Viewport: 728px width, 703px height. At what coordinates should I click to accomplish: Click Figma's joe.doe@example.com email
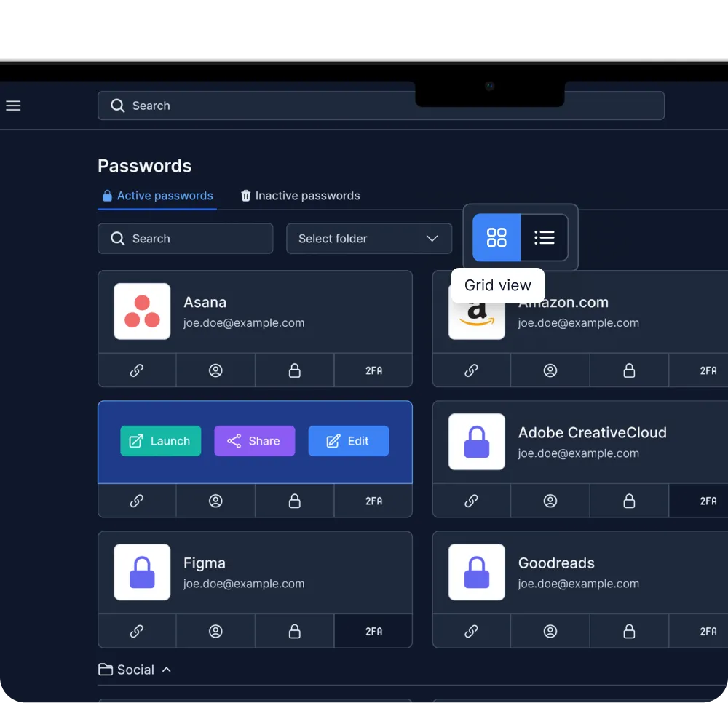point(244,584)
